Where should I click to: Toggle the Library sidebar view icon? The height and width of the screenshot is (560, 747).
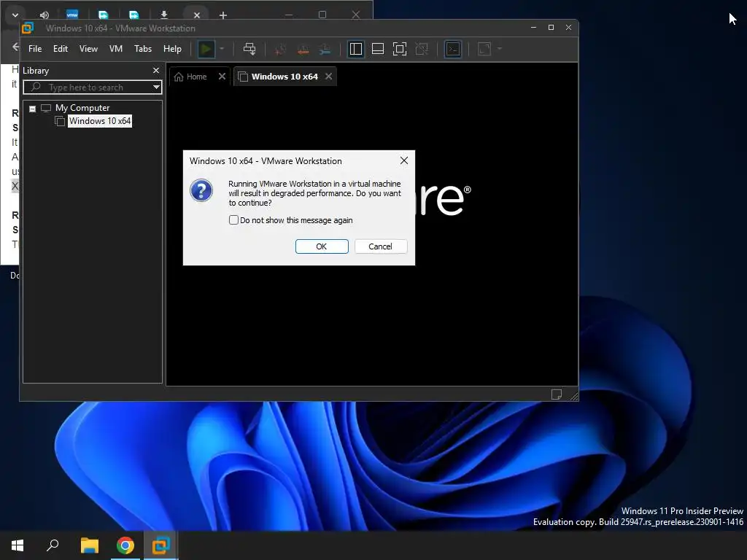coord(356,49)
